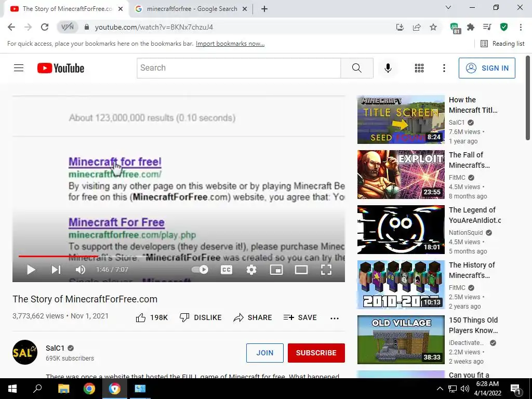
Task: Open The History of Minecraft's video title
Action: pyautogui.click(x=472, y=270)
